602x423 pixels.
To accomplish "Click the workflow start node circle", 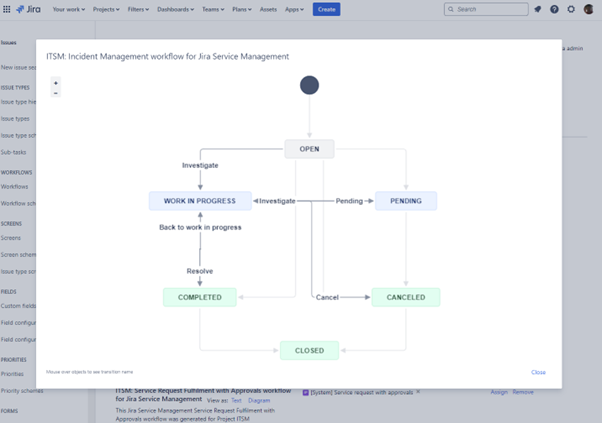I will [x=309, y=85].
